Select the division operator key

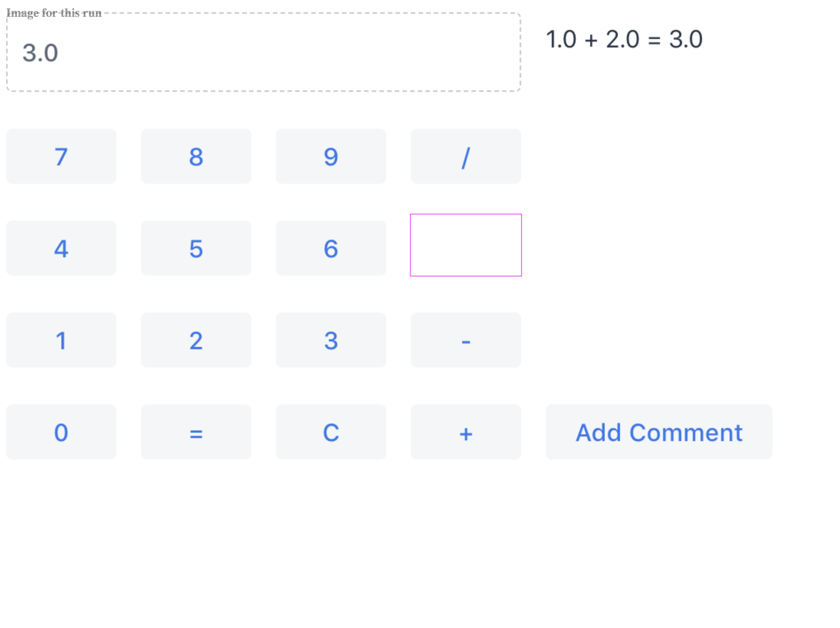point(466,156)
